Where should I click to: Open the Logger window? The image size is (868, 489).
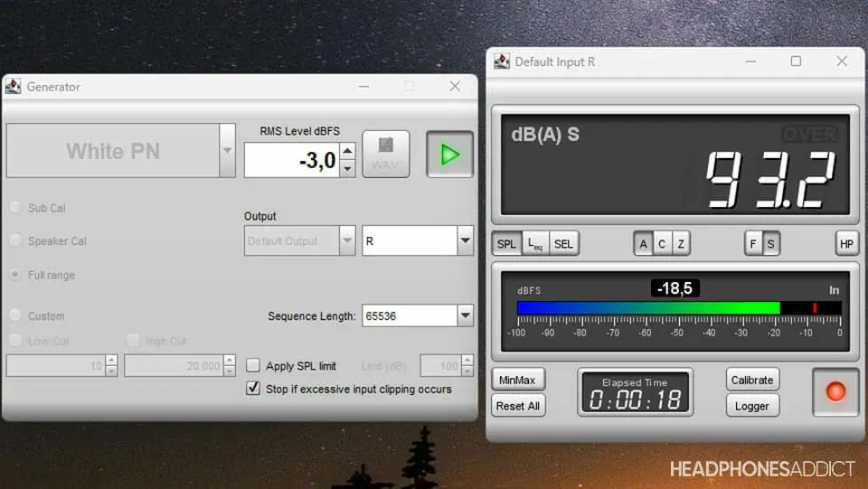coord(752,406)
